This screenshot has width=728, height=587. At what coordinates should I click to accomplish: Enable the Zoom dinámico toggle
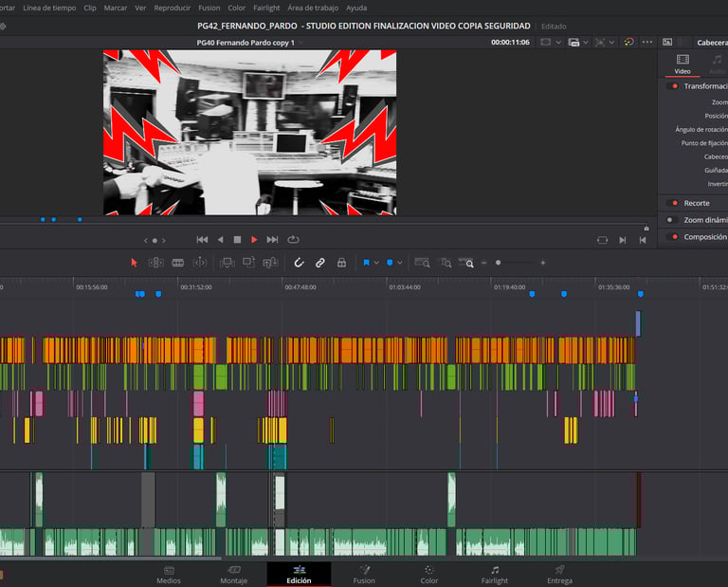click(x=674, y=220)
